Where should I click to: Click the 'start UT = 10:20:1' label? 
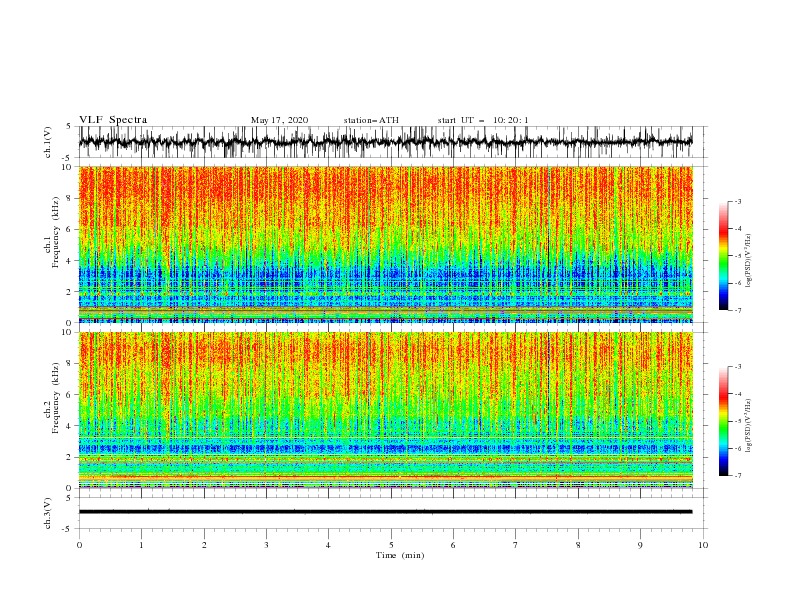483,120
